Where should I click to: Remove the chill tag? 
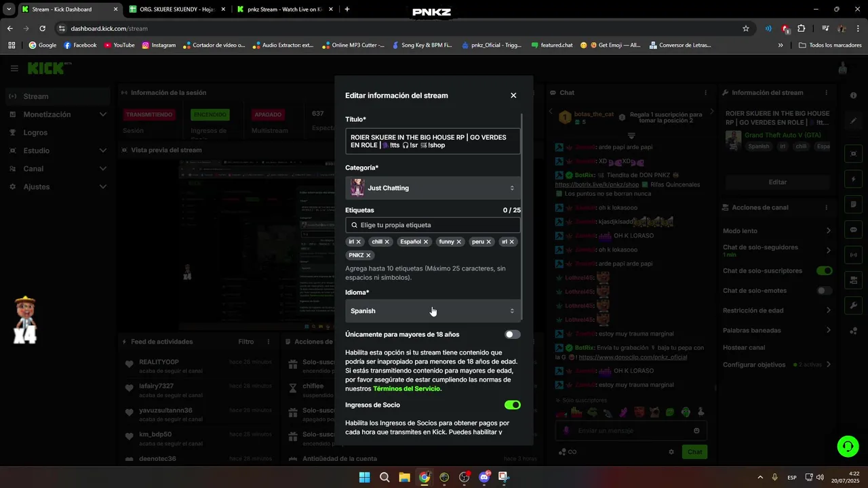387,242
